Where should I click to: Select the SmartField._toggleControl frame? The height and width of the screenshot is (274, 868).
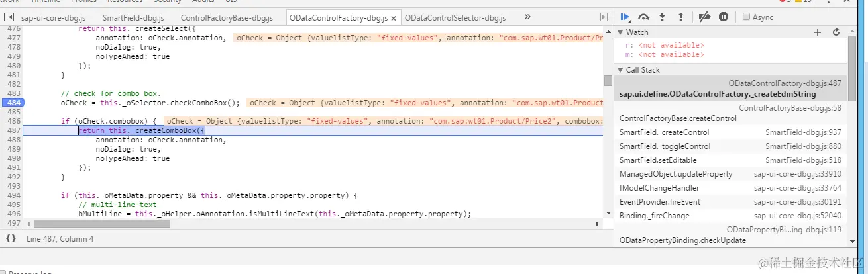[x=730, y=146]
